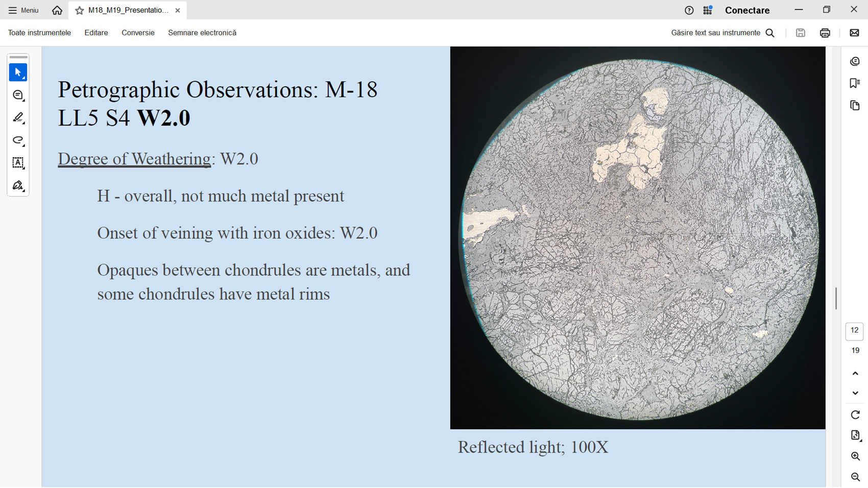The width and height of the screenshot is (868, 488).
Task: Open bookmarks panel on right sidebar
Action: (x=855, y=83)
